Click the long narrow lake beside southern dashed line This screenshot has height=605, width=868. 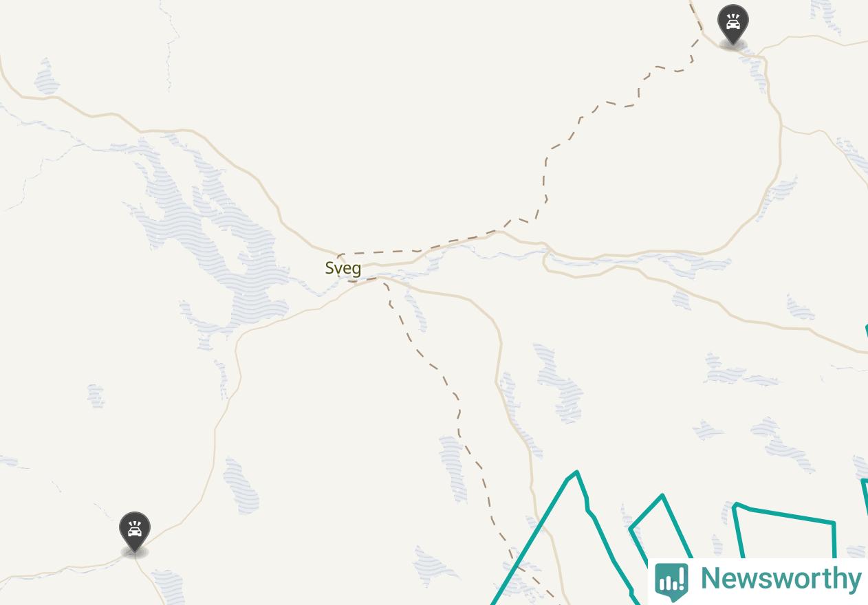point(453,466)
